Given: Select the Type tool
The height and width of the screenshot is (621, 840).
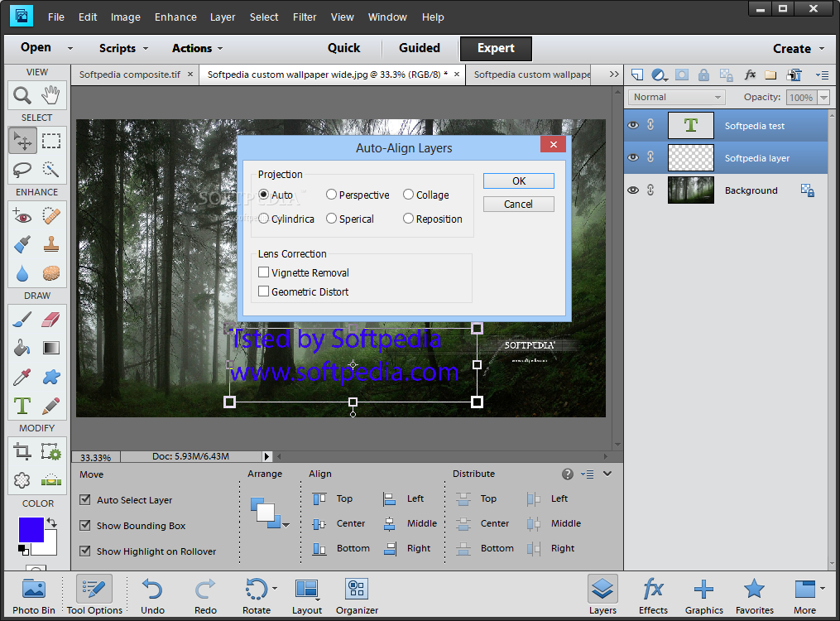Looking at the screenshot, I should point(22,406).
